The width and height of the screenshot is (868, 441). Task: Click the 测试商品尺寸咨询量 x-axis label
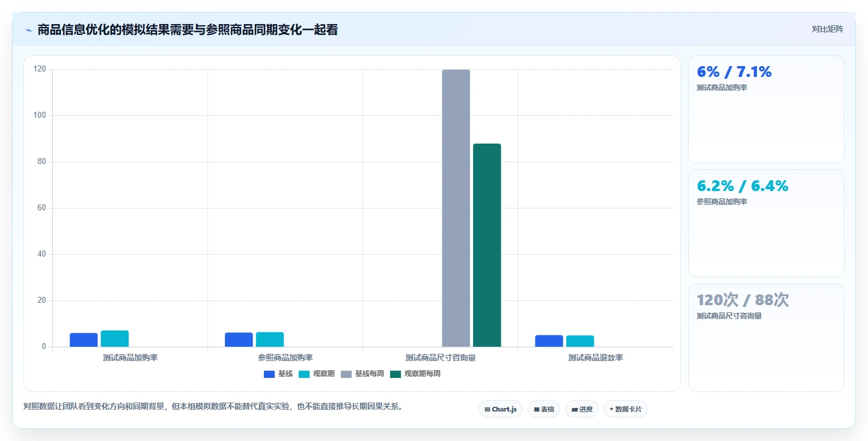click(x=441, y=358)
